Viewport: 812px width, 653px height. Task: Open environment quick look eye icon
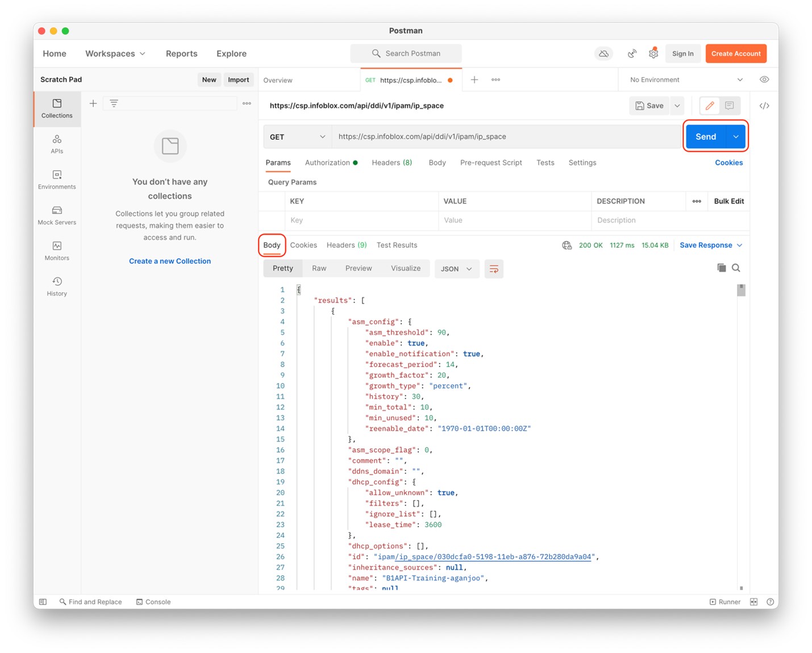764,80
